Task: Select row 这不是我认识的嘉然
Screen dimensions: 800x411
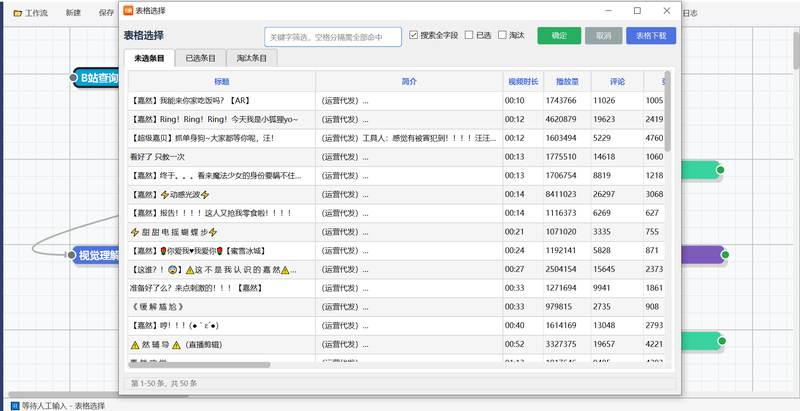Action: 396,269
